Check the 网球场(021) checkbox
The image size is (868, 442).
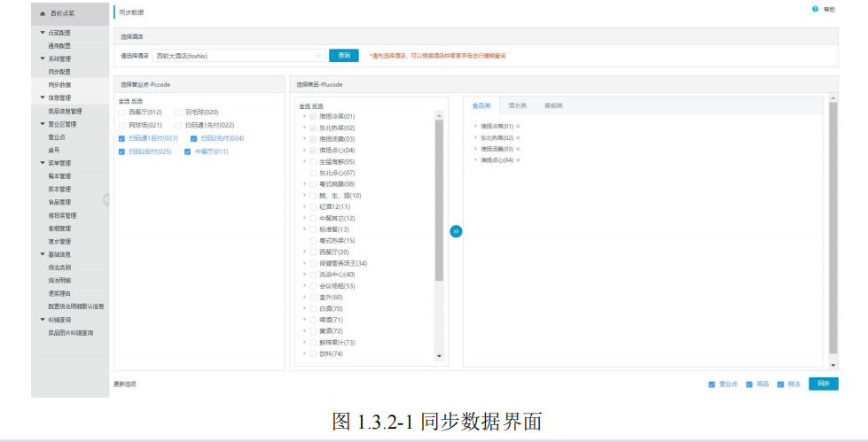[x=121, y=126]
